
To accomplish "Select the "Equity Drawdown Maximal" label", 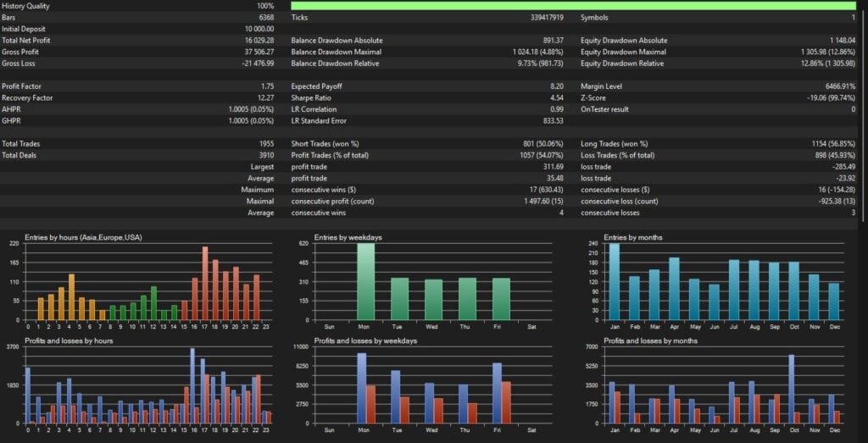I will (623, 52).
